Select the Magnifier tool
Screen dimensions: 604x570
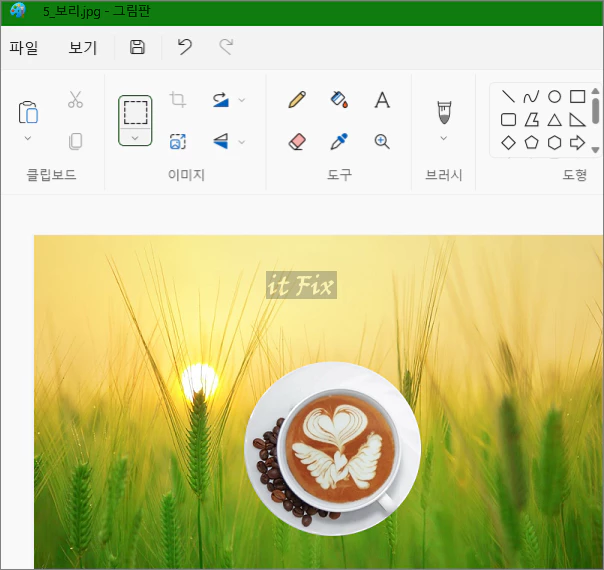382,141
